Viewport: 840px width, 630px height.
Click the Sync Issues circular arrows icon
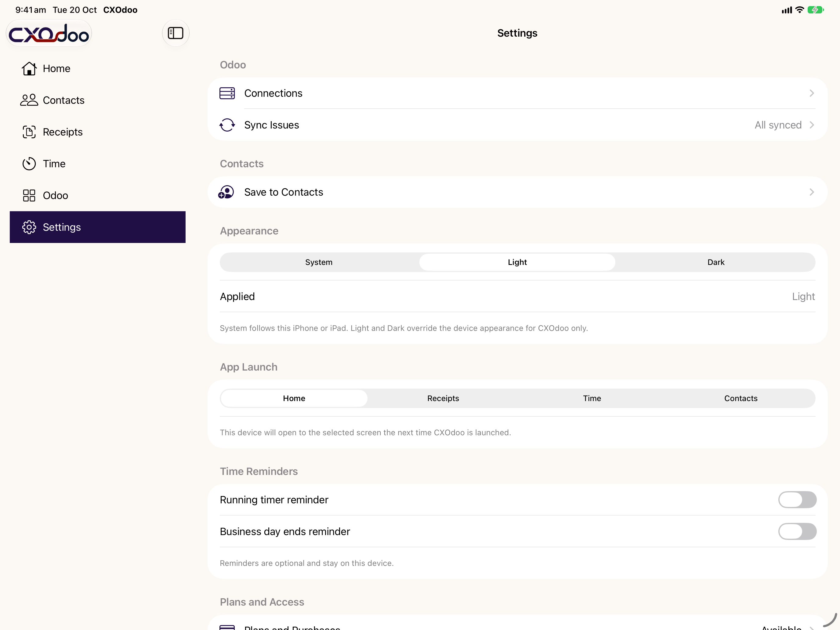pos(227,125)
